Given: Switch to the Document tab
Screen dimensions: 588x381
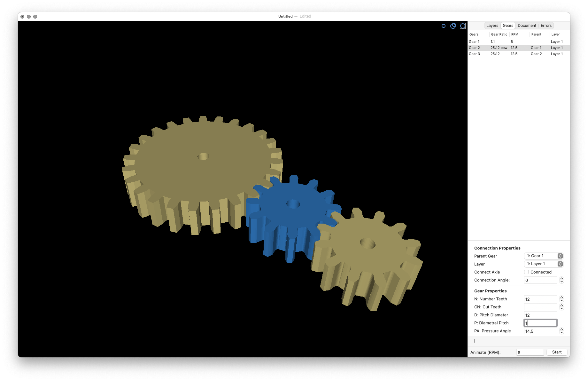Looking at the screenshot, I should pos(527,26).
